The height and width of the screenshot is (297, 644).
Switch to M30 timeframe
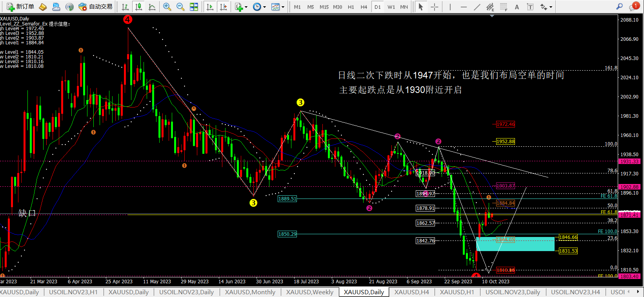[x=337, y=7]
